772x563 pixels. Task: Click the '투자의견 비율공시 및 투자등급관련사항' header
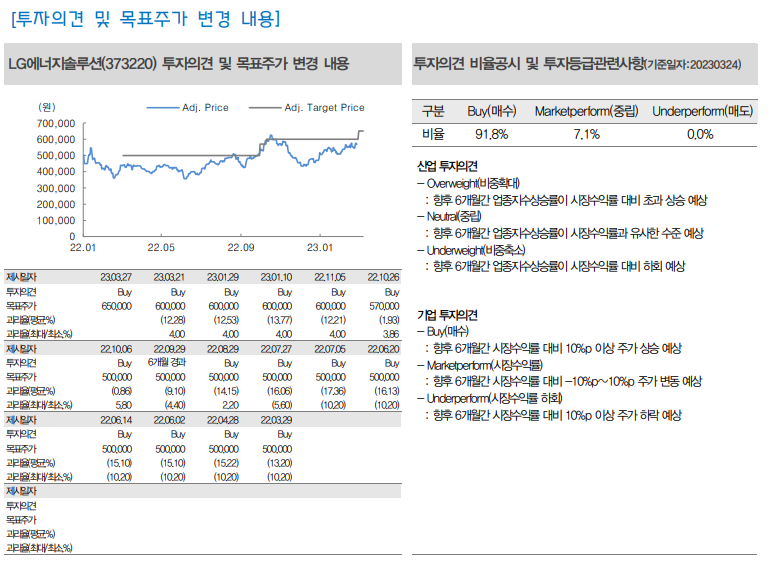tap(584, 64)
